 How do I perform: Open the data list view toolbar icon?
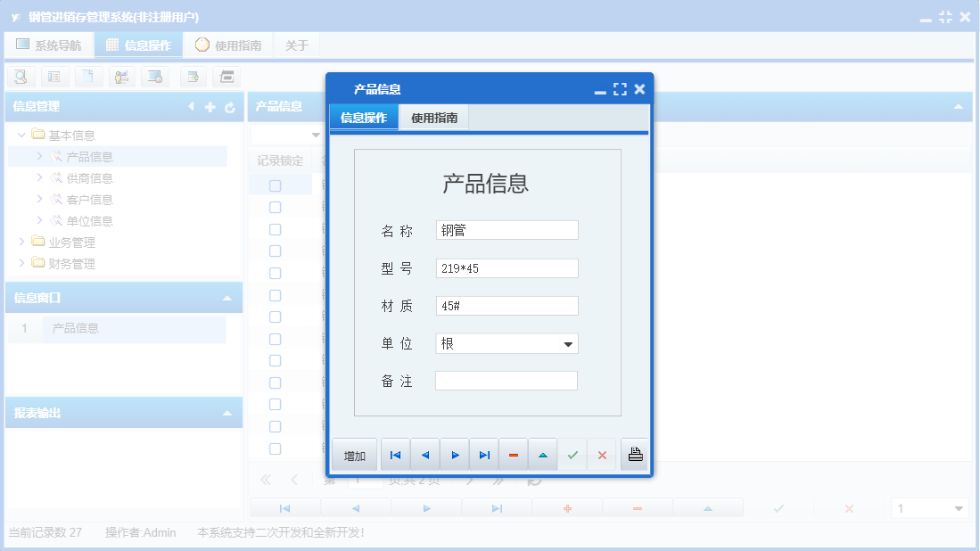(x=54, y=77)
